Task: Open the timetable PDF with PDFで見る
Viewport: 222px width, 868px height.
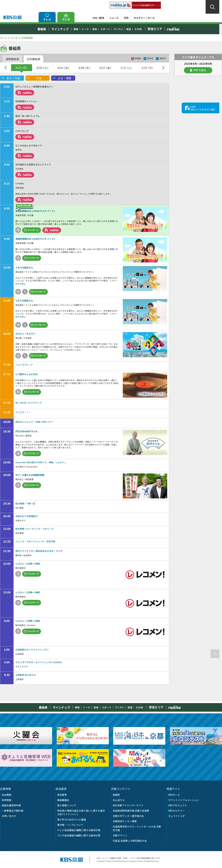Action: coord(198,70)
